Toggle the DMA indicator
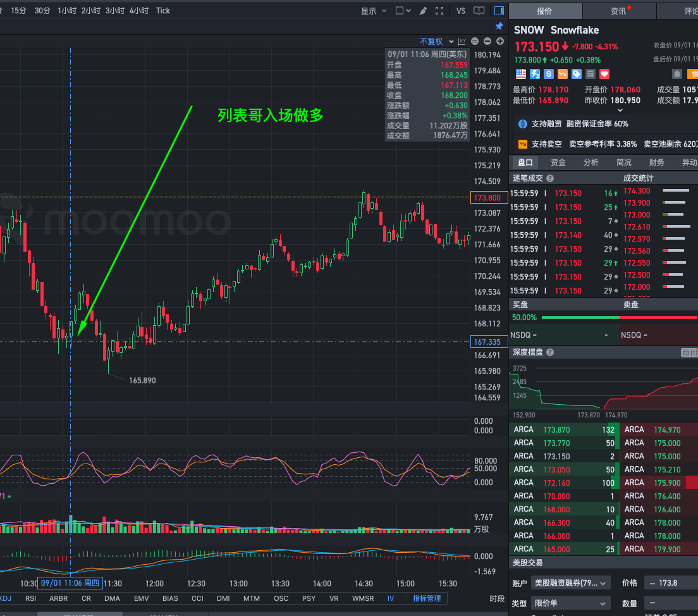Viewport: 698px width, 616px height. point(112,599)
